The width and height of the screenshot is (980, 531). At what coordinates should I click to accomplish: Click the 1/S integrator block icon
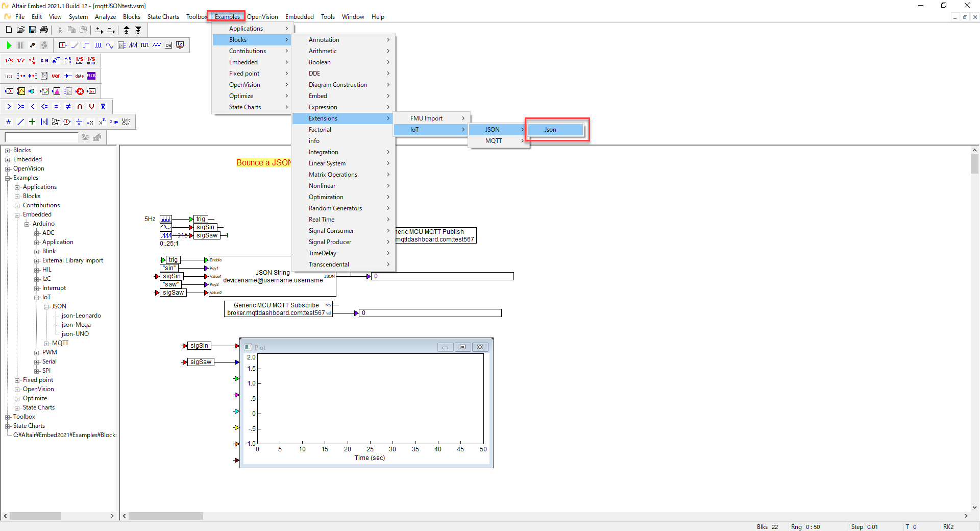pos(9,60)
